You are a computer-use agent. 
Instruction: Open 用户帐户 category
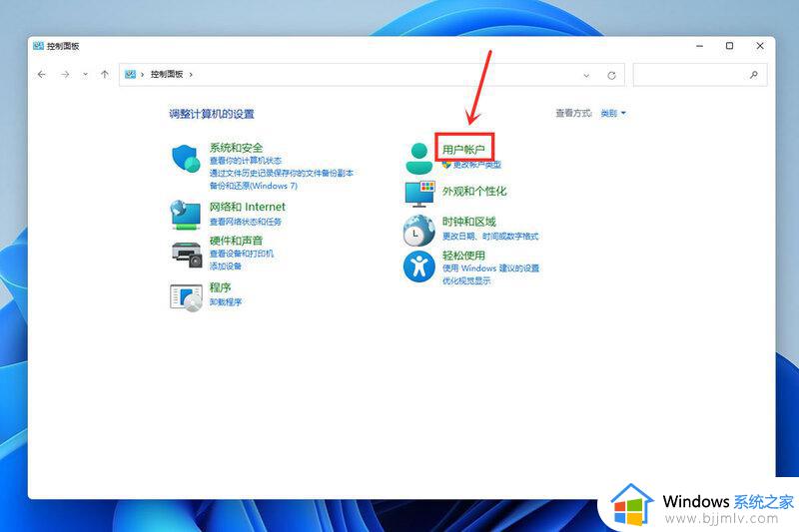click(x=463, y=149)
